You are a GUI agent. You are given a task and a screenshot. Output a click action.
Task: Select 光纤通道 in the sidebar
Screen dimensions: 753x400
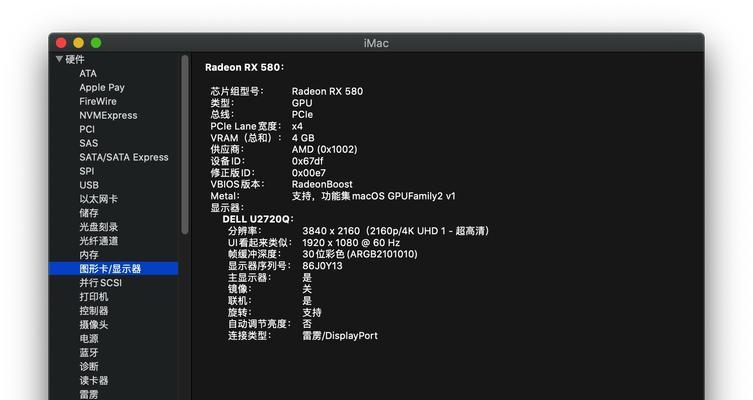[x=98, y=241]
